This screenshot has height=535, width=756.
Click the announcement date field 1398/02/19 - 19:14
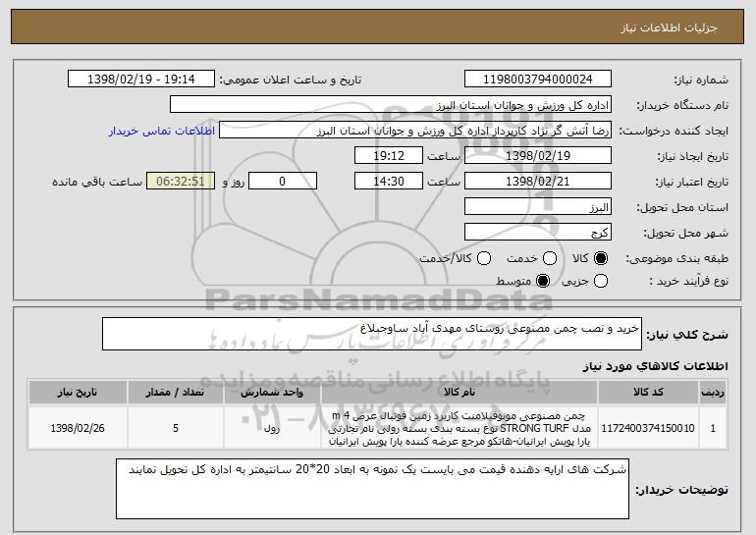click(141, 80)
